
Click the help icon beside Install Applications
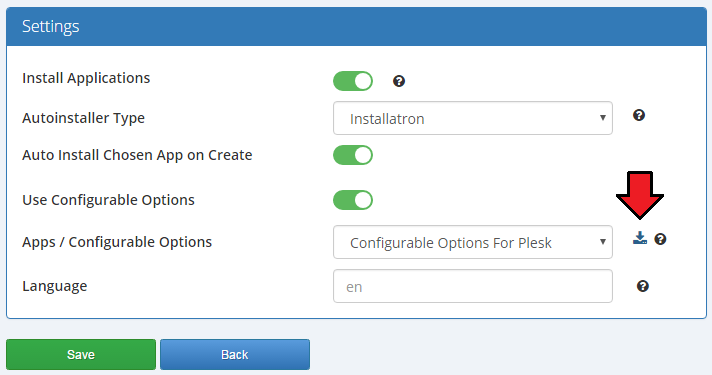[399, 81]
